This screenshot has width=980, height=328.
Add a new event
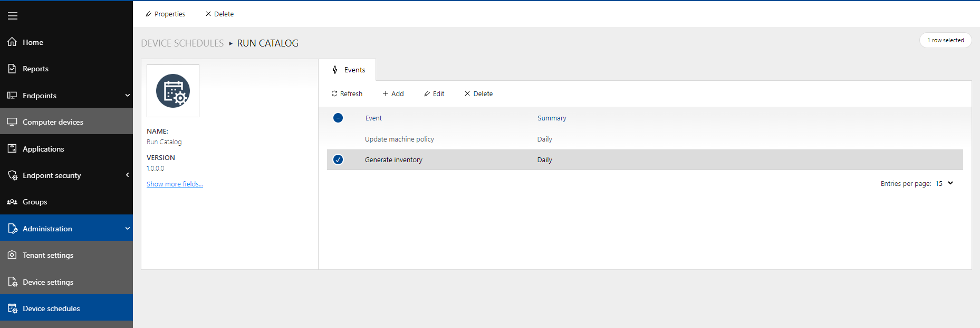393,93
